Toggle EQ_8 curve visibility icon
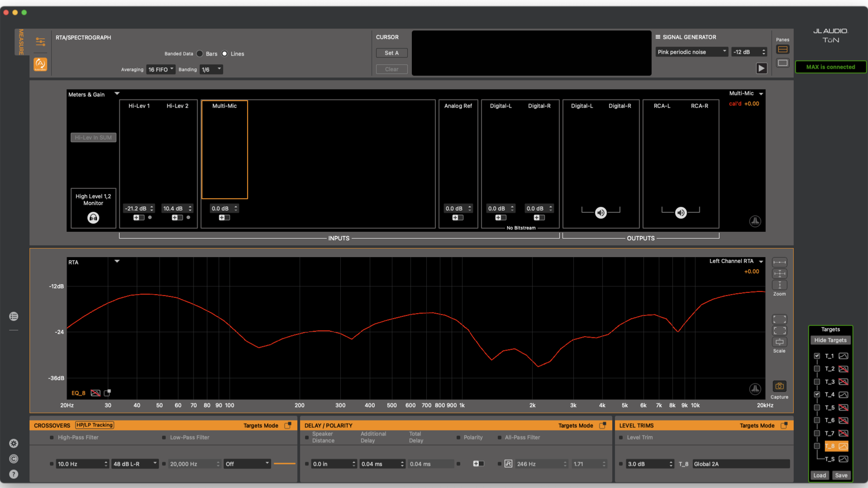This screenshot has width=868, height=488. (95, 393)
